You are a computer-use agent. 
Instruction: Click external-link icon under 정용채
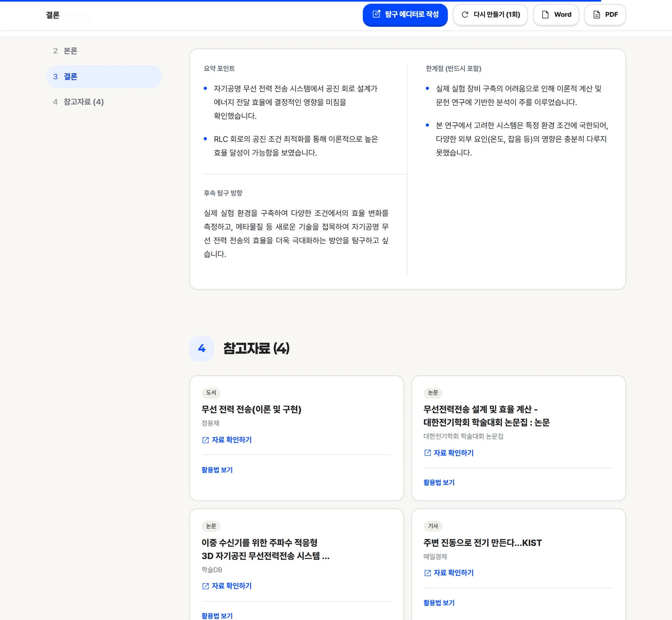click(205, 440)
